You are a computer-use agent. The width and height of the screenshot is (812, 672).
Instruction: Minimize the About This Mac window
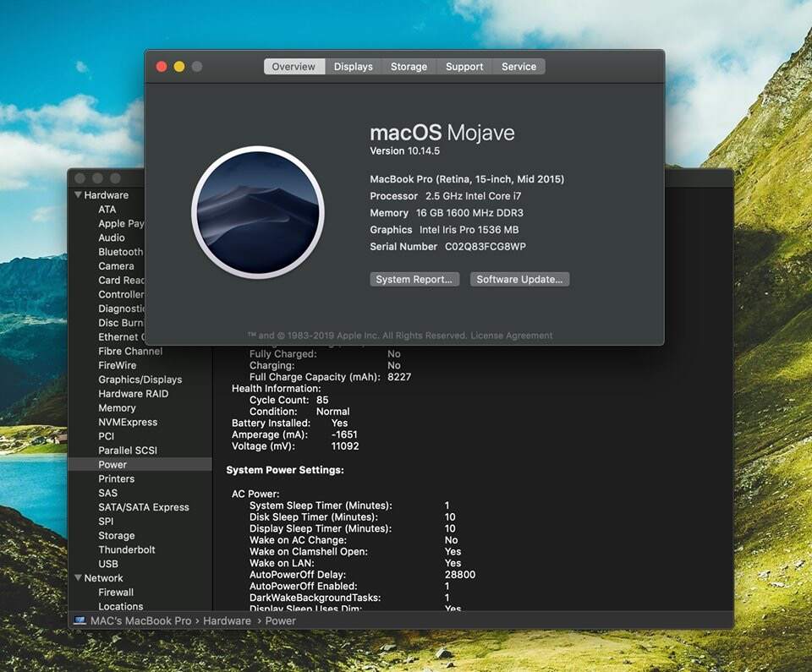click(x=179, y=67)
